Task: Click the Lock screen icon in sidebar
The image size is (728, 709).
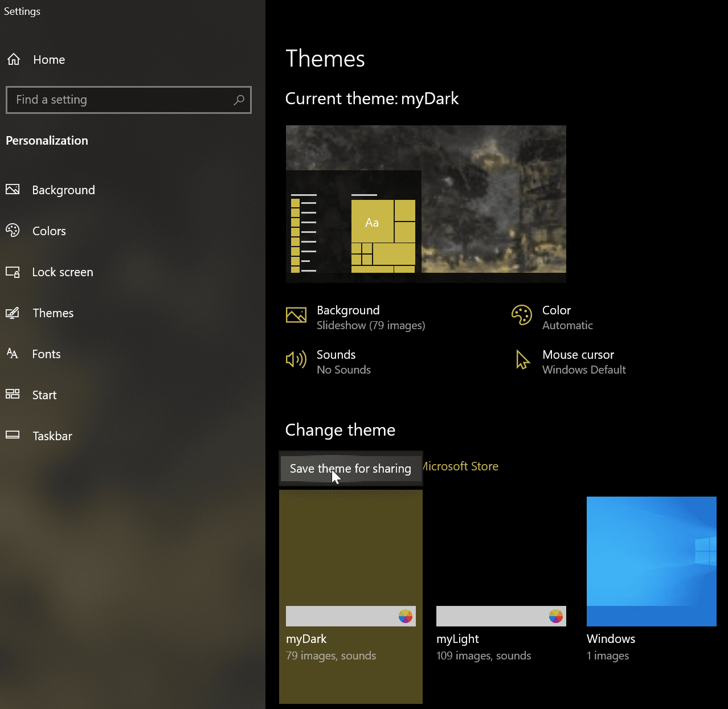Action: (x=13, y=272)
